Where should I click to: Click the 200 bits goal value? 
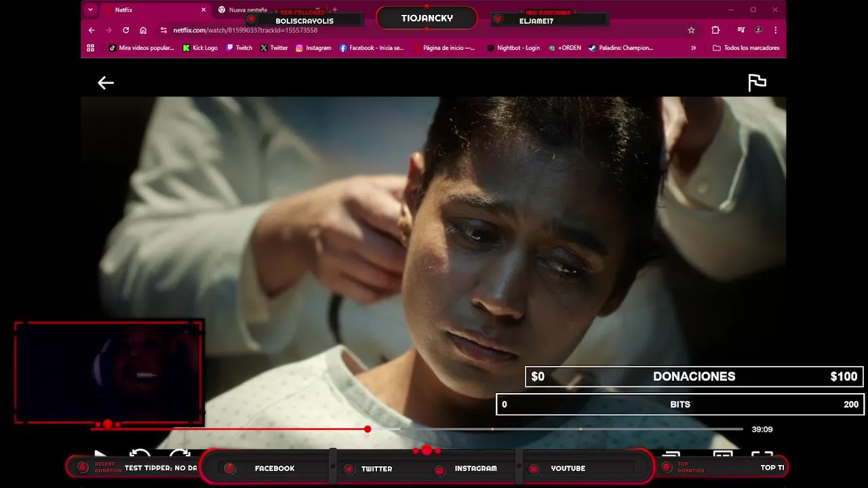[851, 405]
